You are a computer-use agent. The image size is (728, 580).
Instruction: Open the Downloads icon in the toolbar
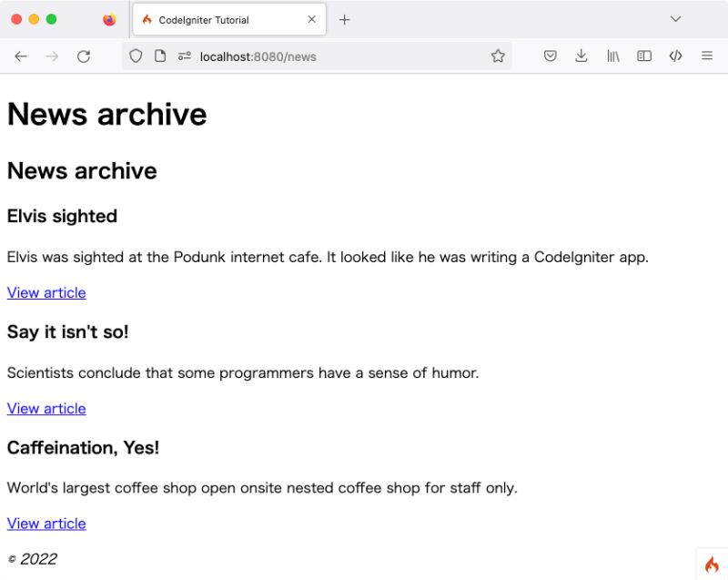[581, 56]
